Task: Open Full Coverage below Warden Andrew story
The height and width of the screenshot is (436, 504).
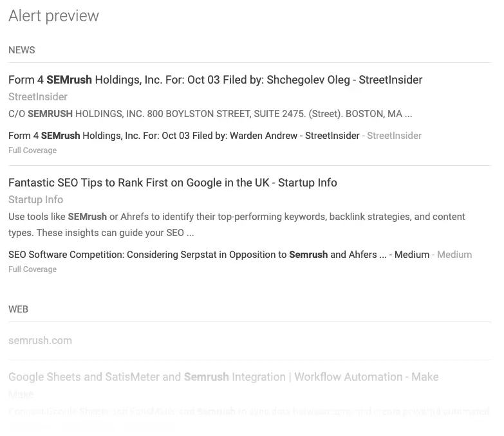Action: 32,150
